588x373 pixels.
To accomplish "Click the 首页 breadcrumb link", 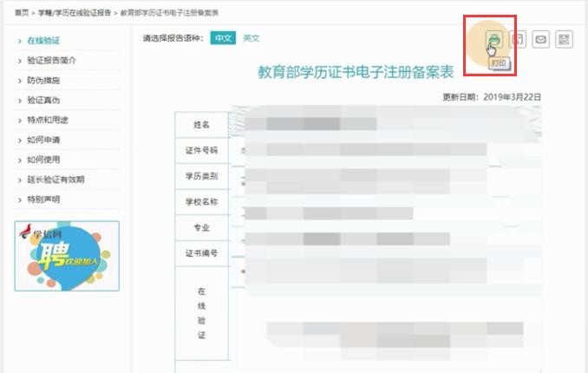I will [22, 13].
